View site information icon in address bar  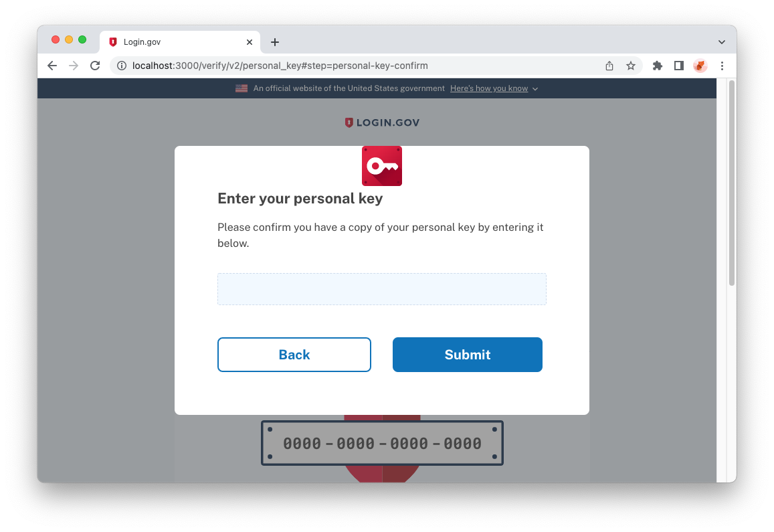click(x=122, y=66)
